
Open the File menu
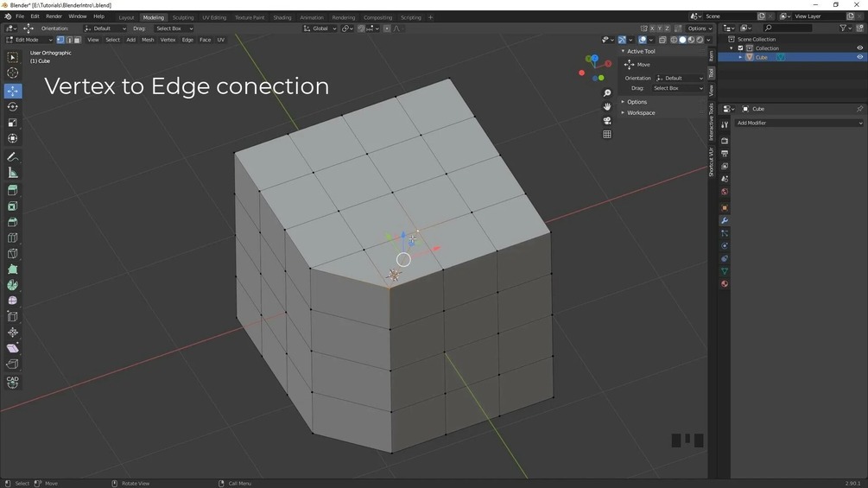click(x=20, y=16)
